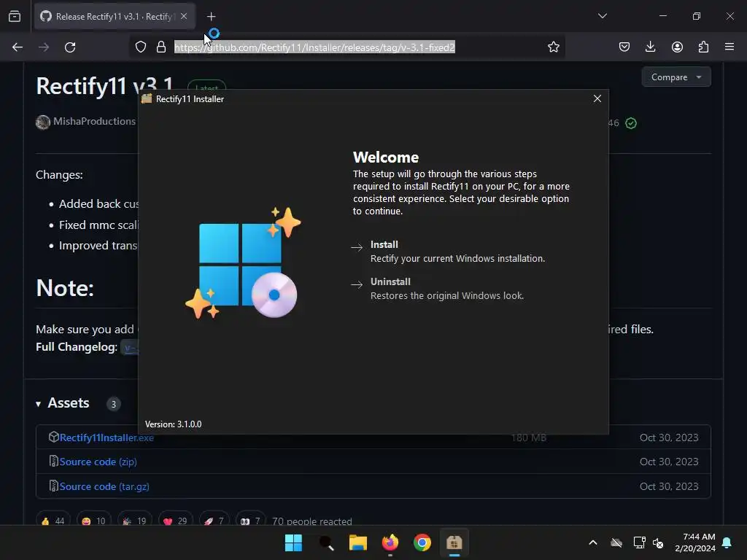Go back to previous page
Viewport: 747px width, 560px height.
pos(18,47)
